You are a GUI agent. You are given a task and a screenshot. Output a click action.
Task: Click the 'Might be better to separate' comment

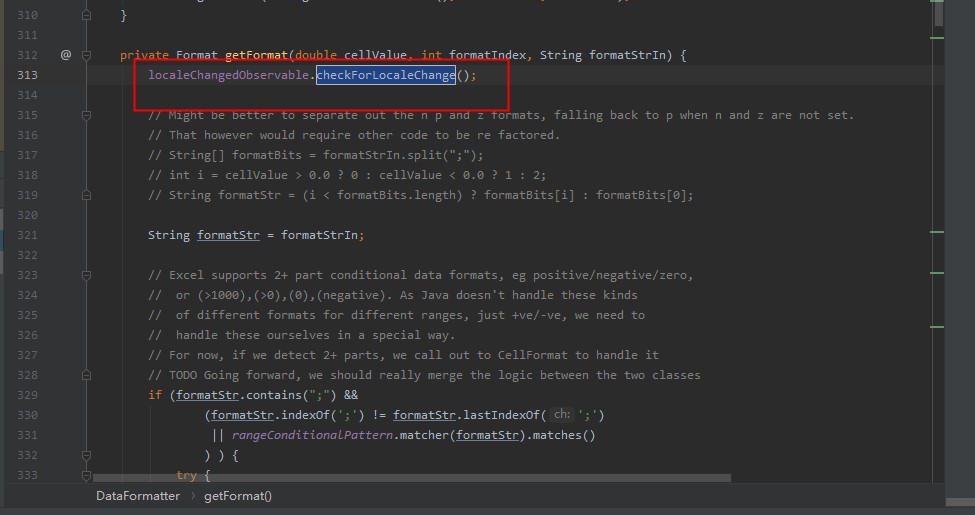pos(501,115)
